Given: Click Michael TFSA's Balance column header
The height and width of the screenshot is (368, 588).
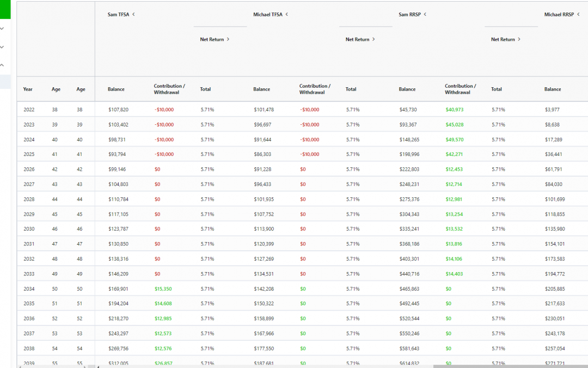Looking at the screenshot, I should pos(261,89).
